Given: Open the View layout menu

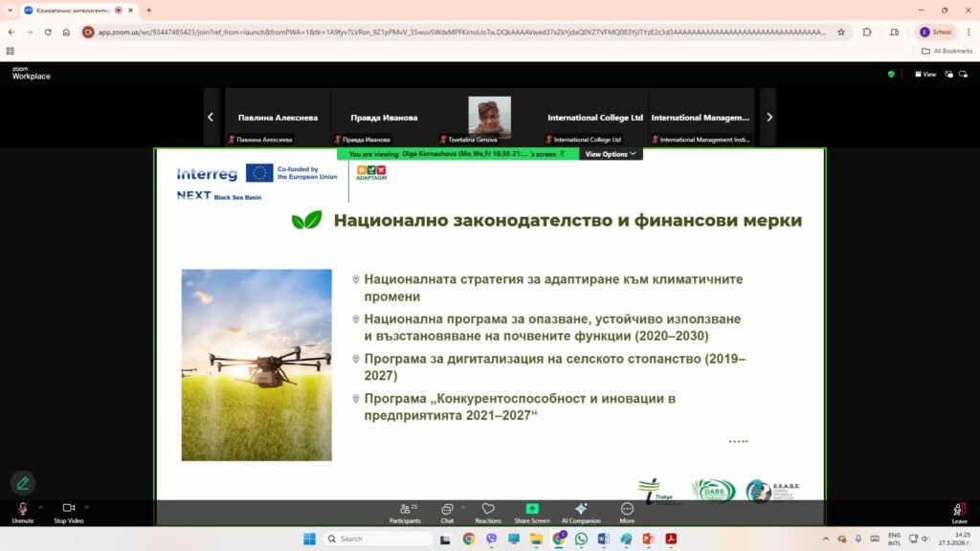Looking at the screenshot, I should coord(925,74).
